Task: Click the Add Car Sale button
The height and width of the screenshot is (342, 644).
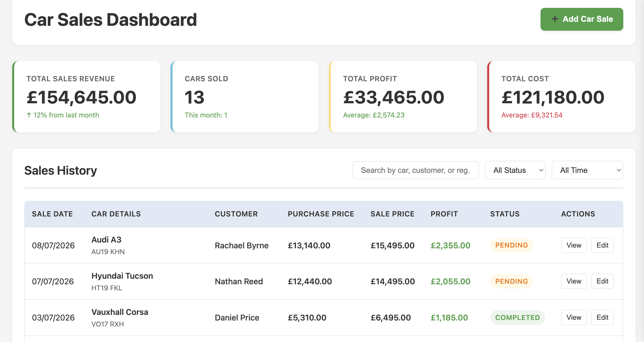Action: (582, 19)
